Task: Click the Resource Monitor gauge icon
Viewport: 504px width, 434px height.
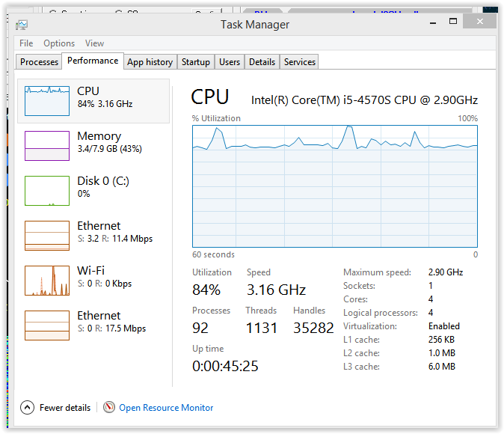Action: [x=109, y=408]
